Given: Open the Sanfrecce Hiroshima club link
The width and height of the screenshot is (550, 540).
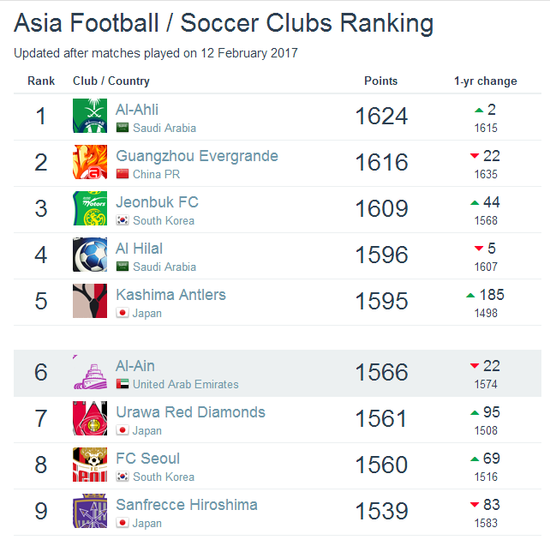Looking at the screenshot, I should [x=187, y=505].
